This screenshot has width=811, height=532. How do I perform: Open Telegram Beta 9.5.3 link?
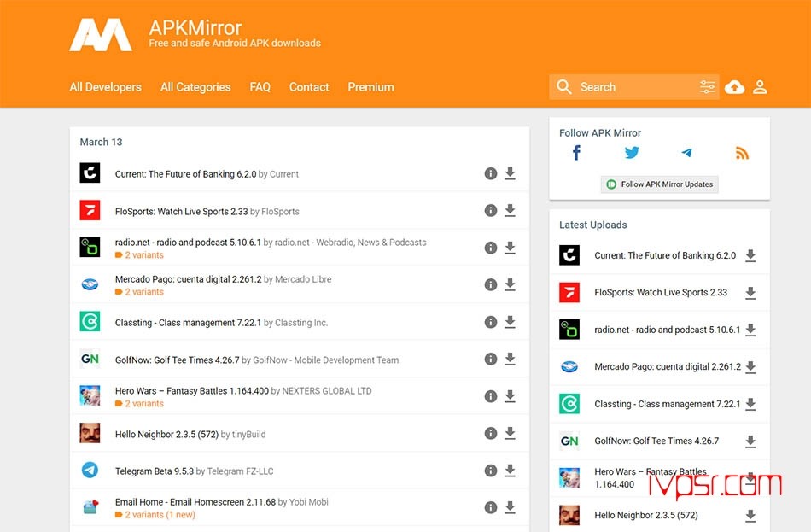tap(155, 471)
